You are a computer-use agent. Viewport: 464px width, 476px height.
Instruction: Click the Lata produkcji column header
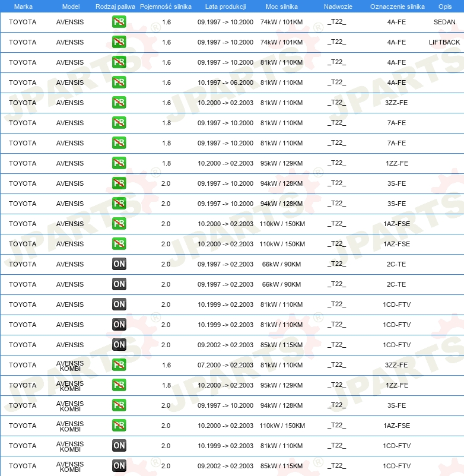225,7
